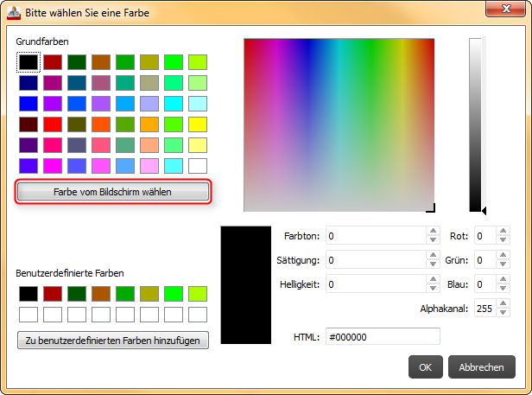Click inside the hue-saturation gradient picker
Viewport: 532px width, 395px height.
(339, 124)
